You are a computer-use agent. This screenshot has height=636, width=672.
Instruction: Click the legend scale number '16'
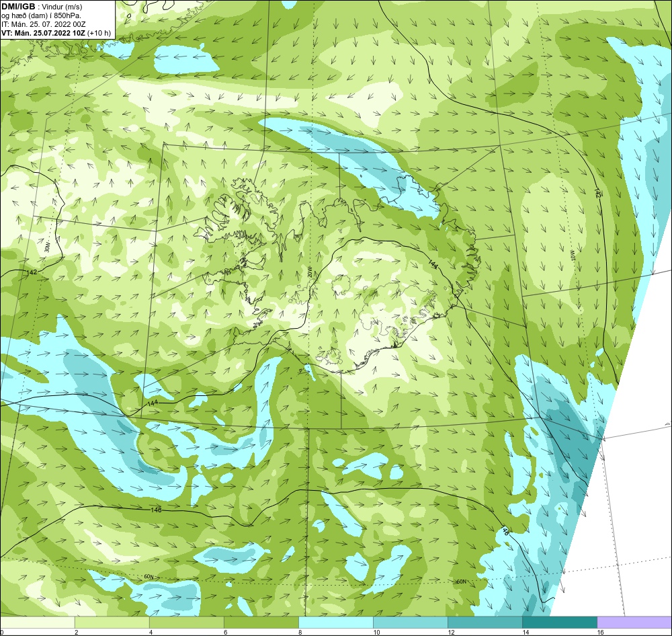pyautogui.click(x=600, y=632)
